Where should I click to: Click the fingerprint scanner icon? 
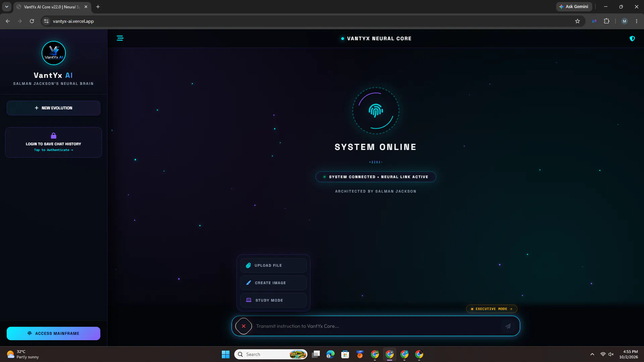[376, 111]
